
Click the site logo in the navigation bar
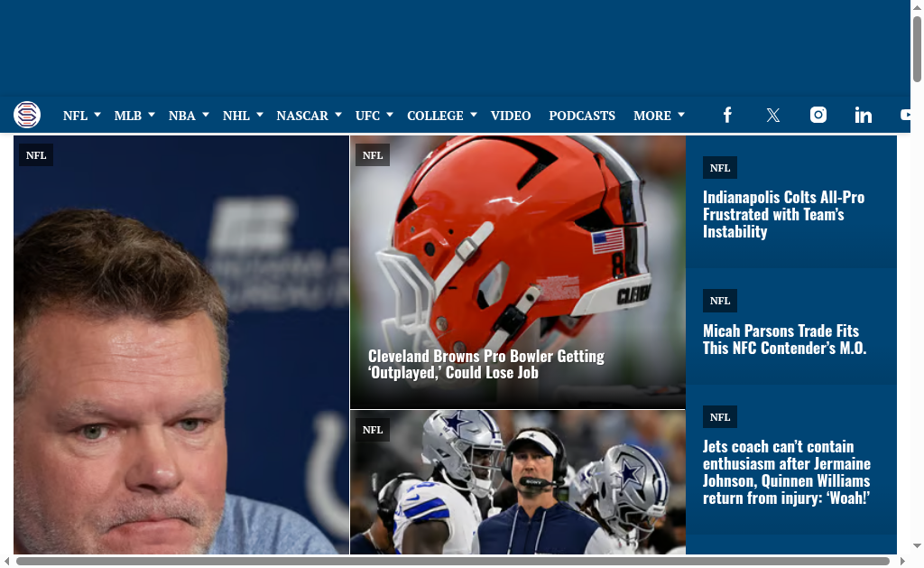(x=27, y=115)
